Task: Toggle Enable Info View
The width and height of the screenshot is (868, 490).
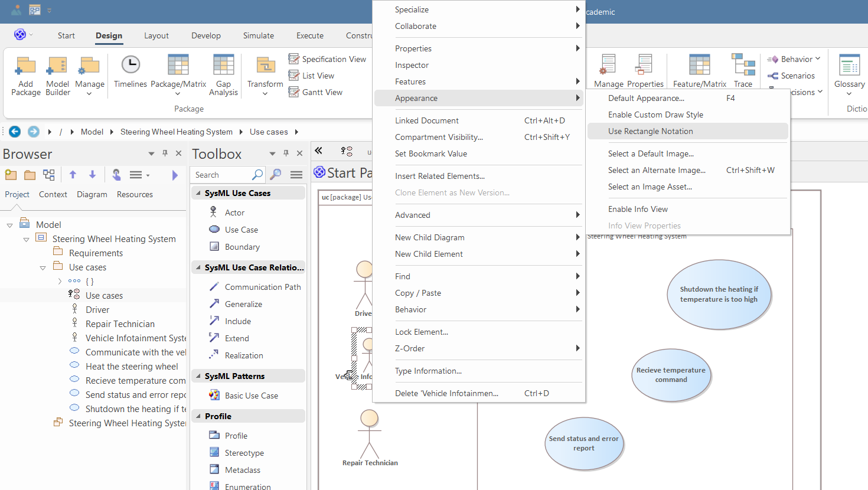Action: click(688, 209)
